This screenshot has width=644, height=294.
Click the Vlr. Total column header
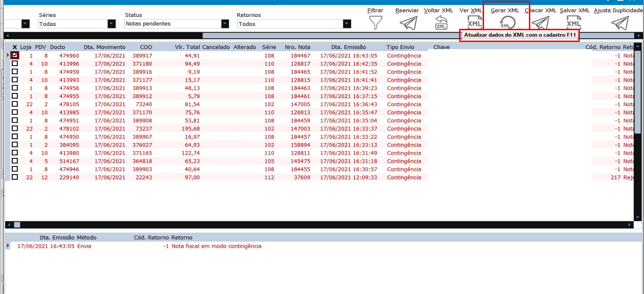click(187, 47)
